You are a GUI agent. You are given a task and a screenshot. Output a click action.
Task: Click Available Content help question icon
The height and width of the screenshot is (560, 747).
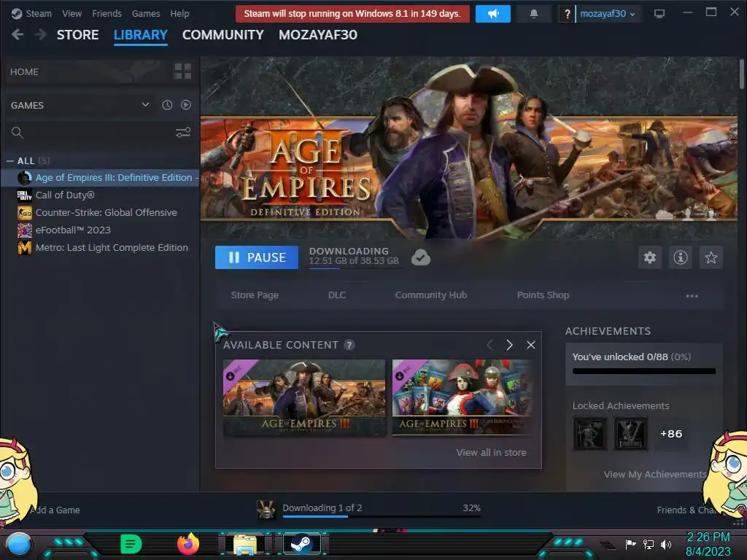(x=349, y=345)
